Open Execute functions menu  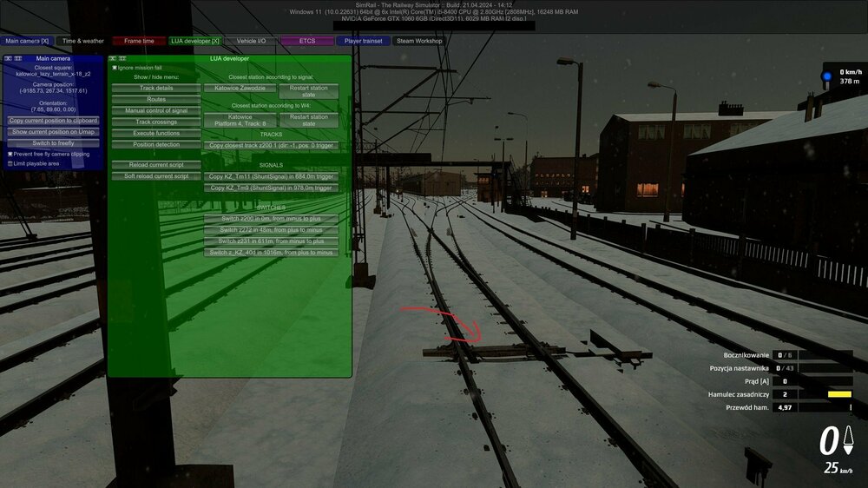point(156,134)
